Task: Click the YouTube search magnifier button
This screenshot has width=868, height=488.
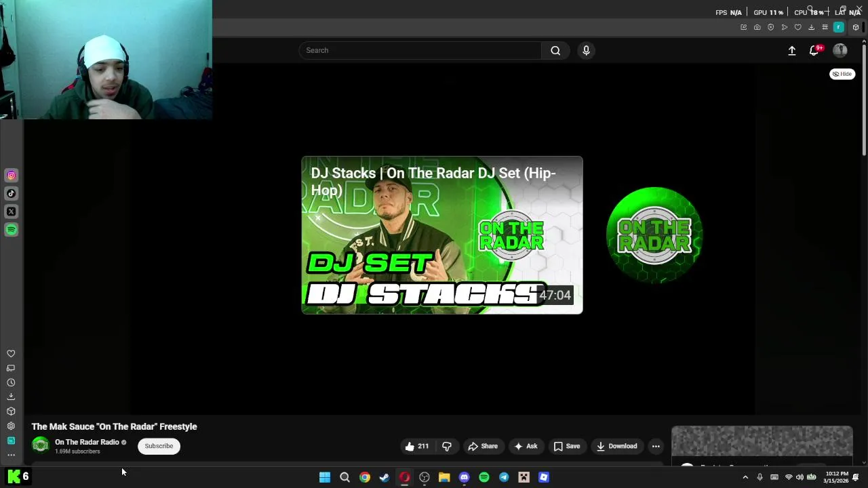Action: click(555, 50)
